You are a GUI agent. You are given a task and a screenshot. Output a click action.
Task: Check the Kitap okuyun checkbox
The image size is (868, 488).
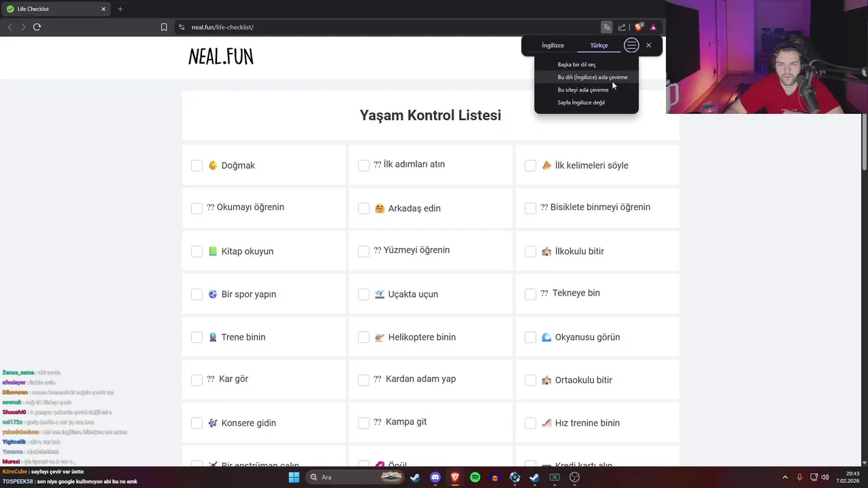(197, 251)
